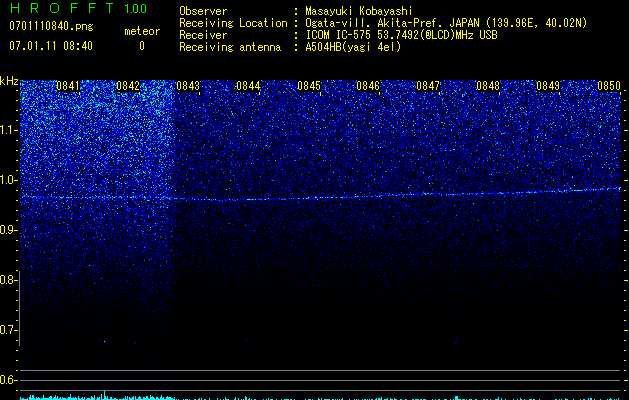
Task: Click the 0847 time marker
Action: [x=428, y=86]
